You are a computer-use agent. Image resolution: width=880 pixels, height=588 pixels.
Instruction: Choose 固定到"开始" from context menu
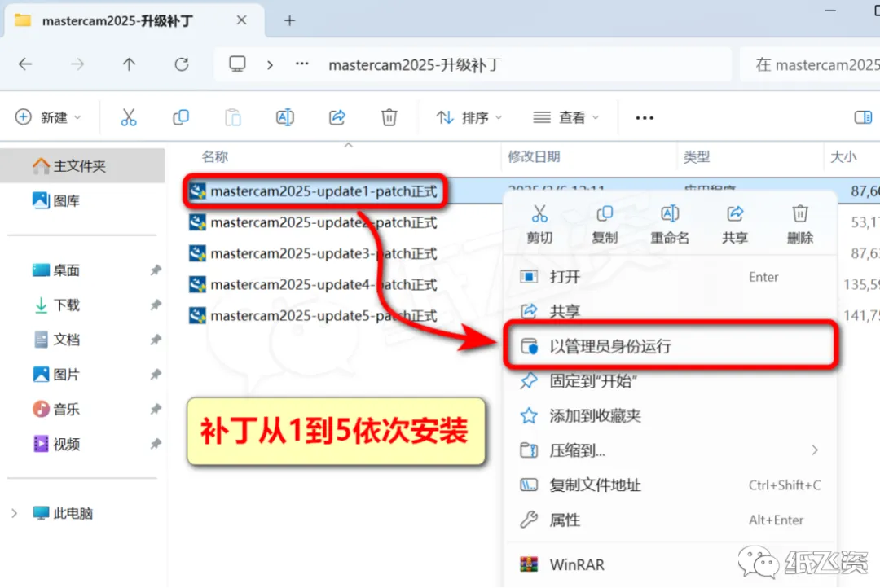pyautogui.click(x=670, y=381)
